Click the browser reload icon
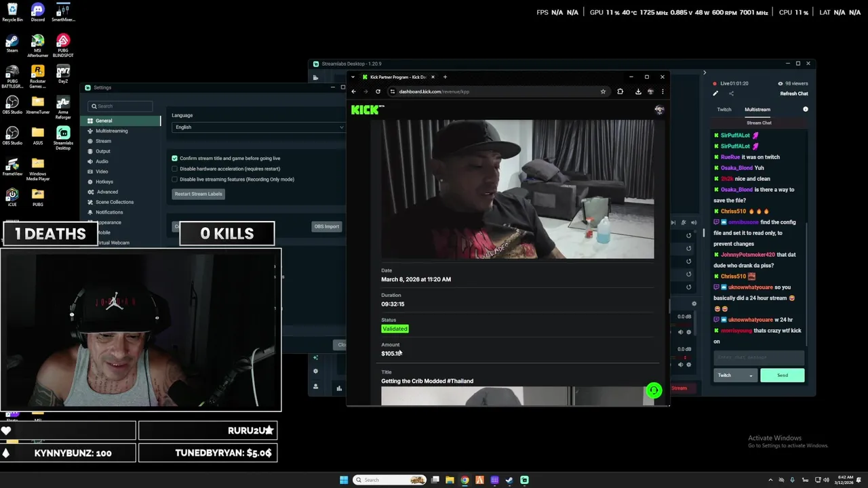Image resolution: width=868 pixels, height=488 pixels. 378,91
